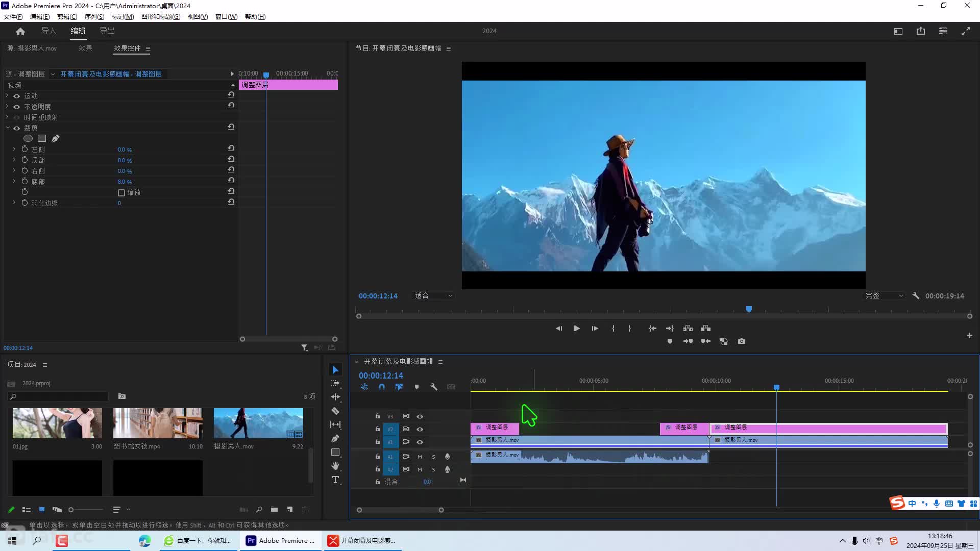Open the button editor plus icon
This screenshot has height=551, width=980.
click(969, 336)
